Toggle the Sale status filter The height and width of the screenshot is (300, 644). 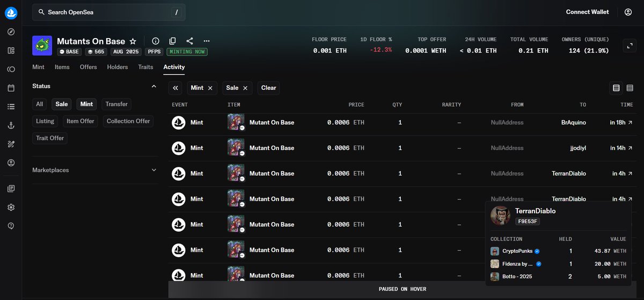coord(62,104)
